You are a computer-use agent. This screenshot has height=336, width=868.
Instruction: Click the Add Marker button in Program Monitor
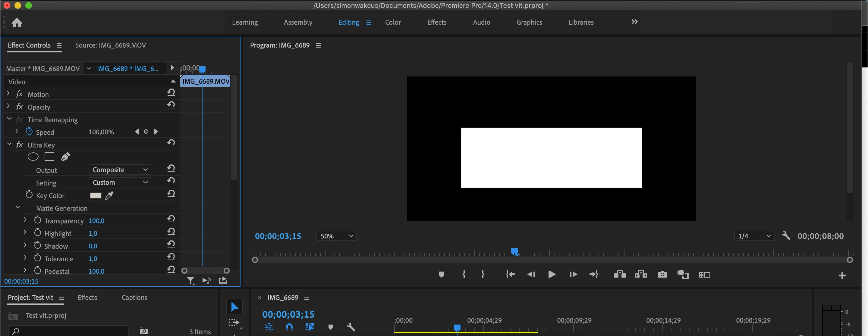tap(441, 275)
